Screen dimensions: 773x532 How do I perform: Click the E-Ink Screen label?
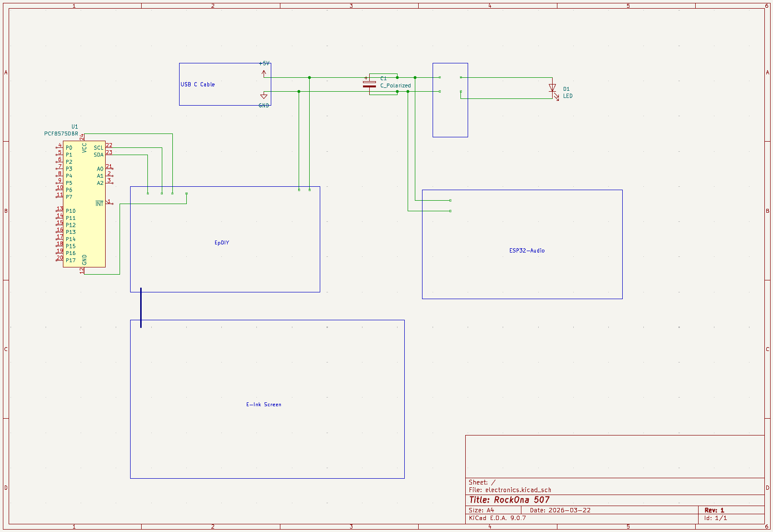tap(264, 405)
